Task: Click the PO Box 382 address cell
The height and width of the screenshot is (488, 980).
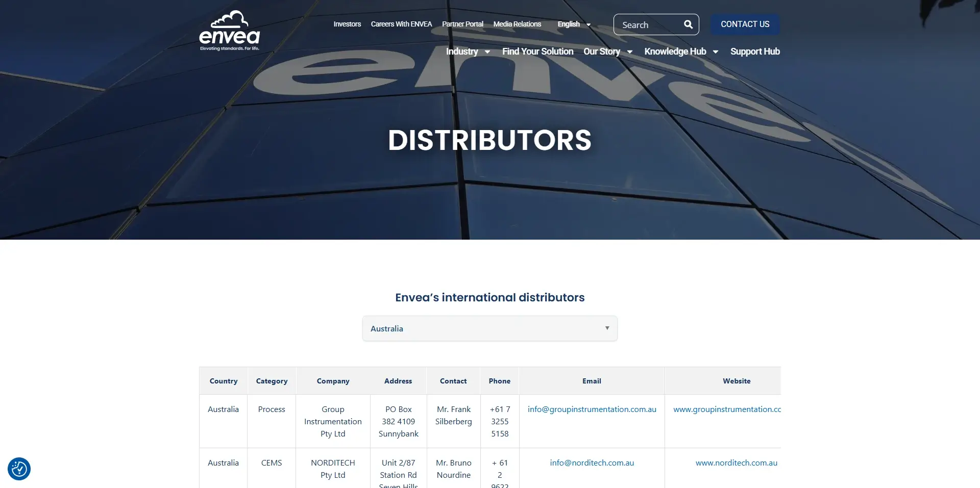Action: tap(398, 421)
